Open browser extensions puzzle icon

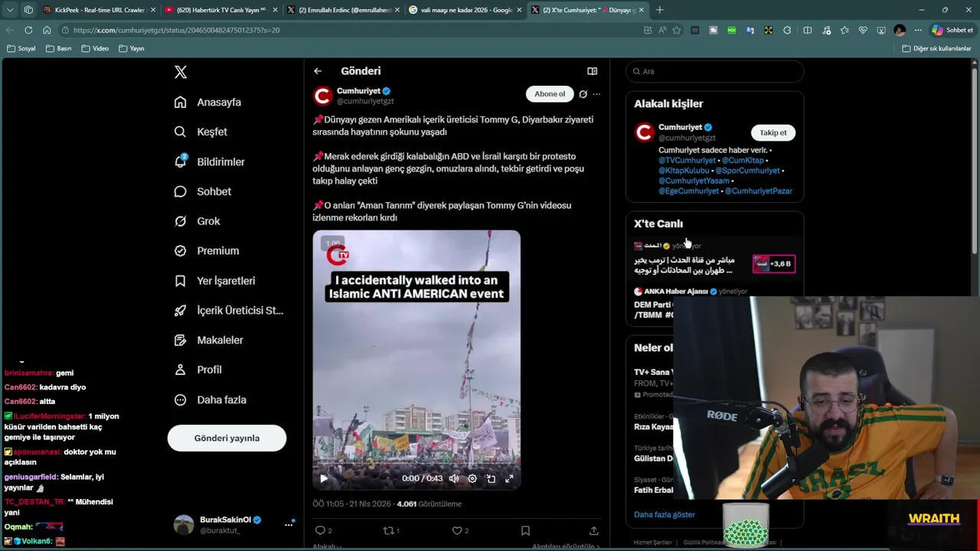(x=787, y=30)
